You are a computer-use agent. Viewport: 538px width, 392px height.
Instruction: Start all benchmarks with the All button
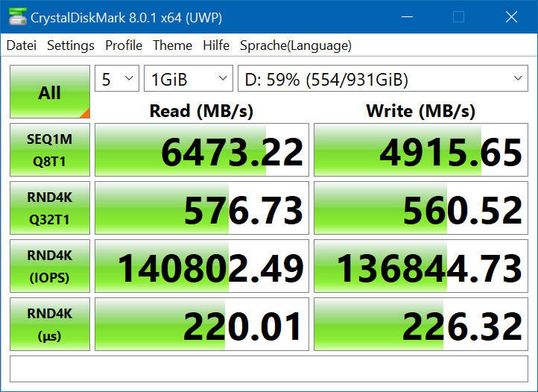(x=50, y=92)
